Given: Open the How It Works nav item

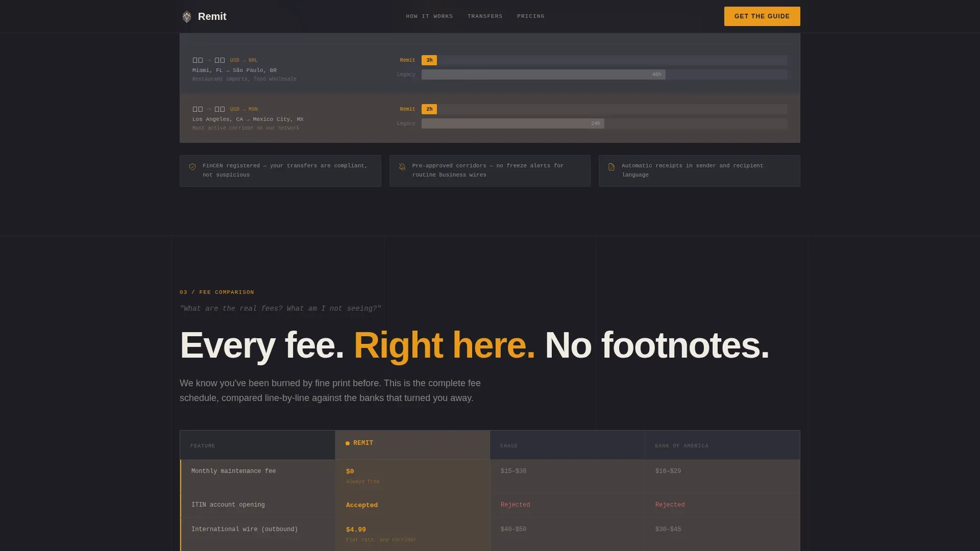Looking at the screenshot, I should tap(429, 16).
